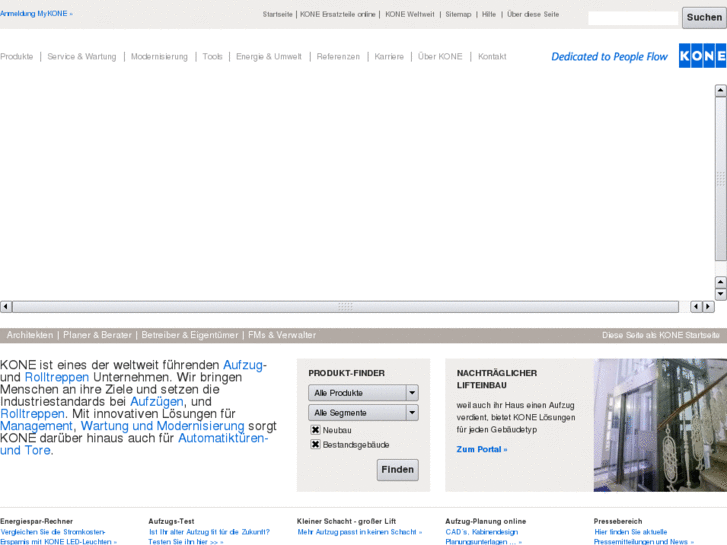The height and width of the screenshot is (545, 727).
Task: Open Über KONE menu
Action: 440,57
